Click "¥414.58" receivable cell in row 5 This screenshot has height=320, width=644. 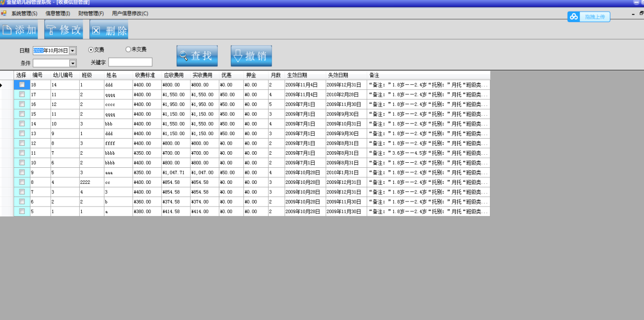(x=176, y=211)
